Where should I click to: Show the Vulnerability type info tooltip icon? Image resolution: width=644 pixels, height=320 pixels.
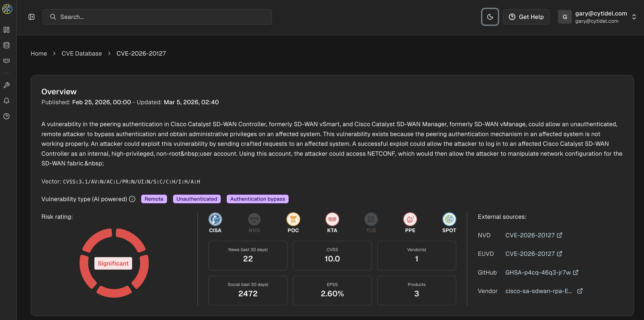(132, 199)
